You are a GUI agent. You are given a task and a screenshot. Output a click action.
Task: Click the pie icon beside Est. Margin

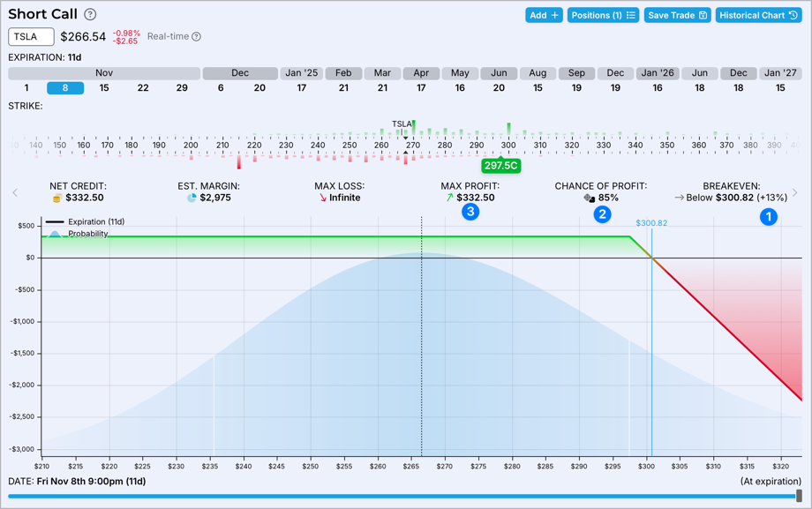192,198
